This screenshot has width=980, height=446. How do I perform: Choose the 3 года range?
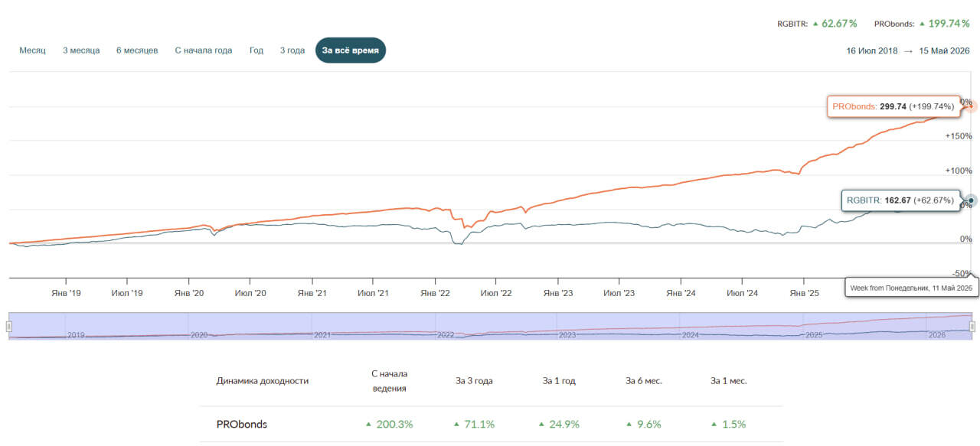pos(292,50)
